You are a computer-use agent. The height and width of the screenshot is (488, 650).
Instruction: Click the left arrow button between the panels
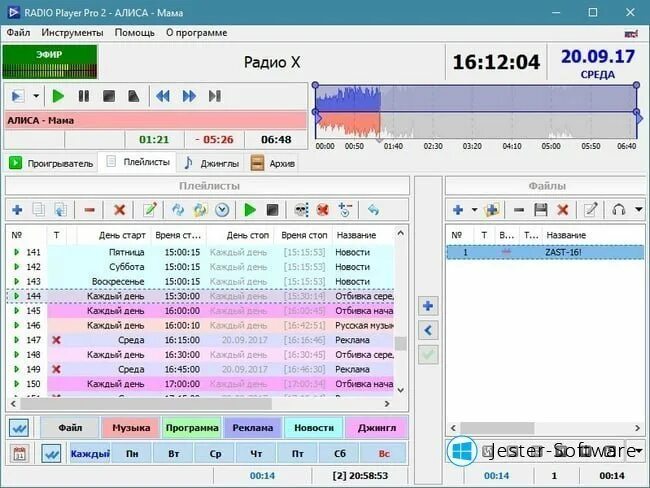pos(428,330)
